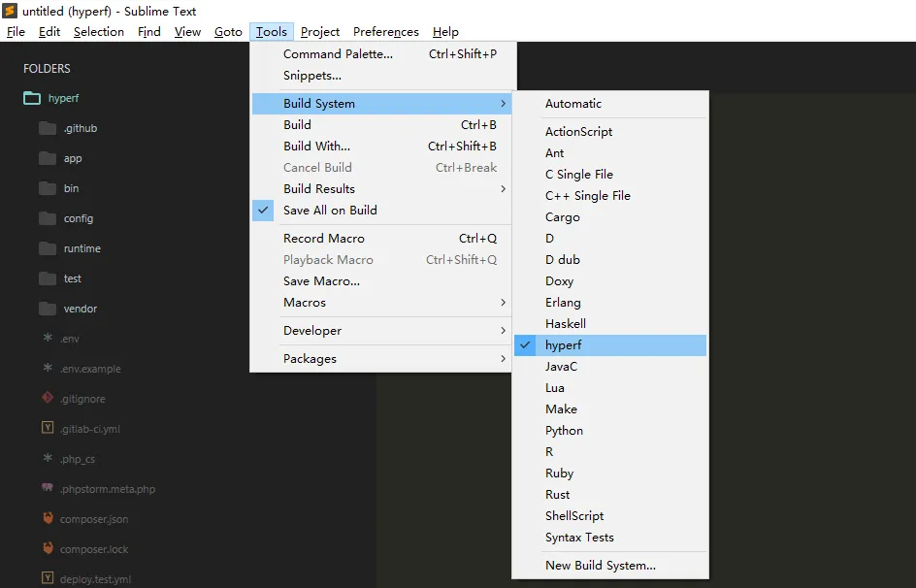Click the app folder icon

48,158
